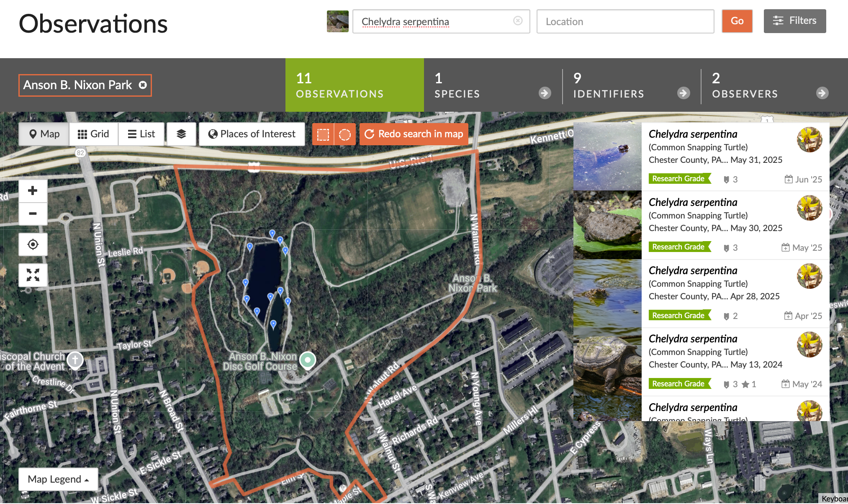Open the Filters dropdown
The height and width of the screenshot is (504, 848).
pyautogui.click(x=794, y=21)
